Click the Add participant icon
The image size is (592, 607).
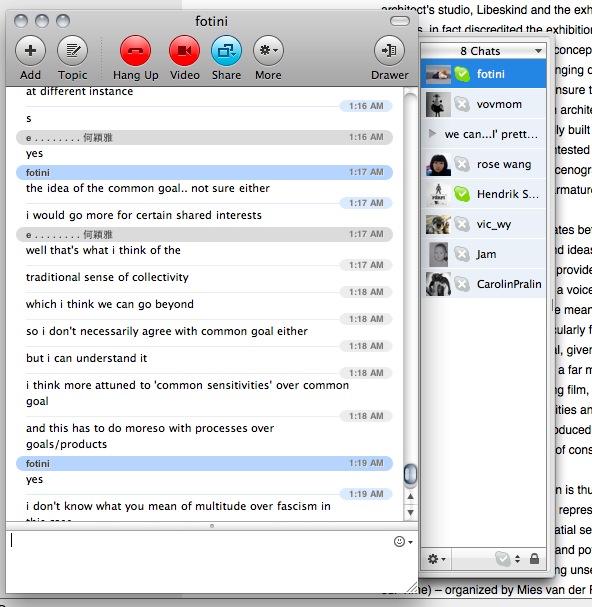30,51
